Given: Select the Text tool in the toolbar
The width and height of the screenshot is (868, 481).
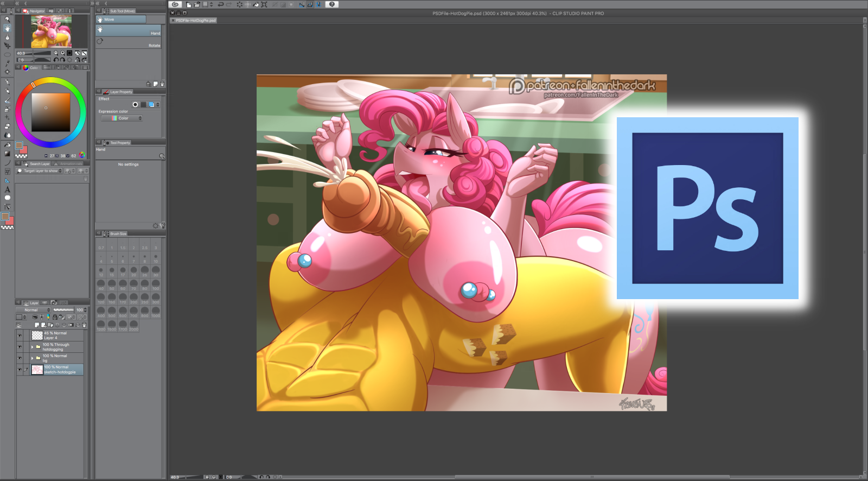Looking at the screenshot, I should click(x=7, y=189).
